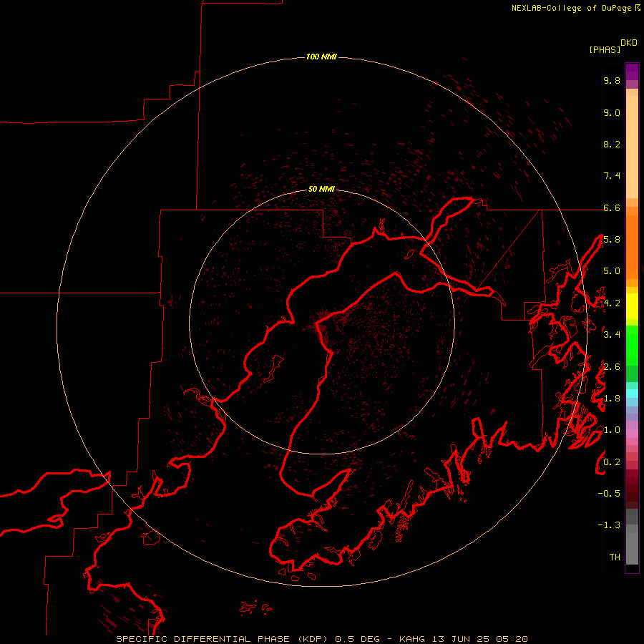The width and height of the screenshot is (644, 644).
Task: Click the 0.2 legend value
Action: [x=612, y=462]
